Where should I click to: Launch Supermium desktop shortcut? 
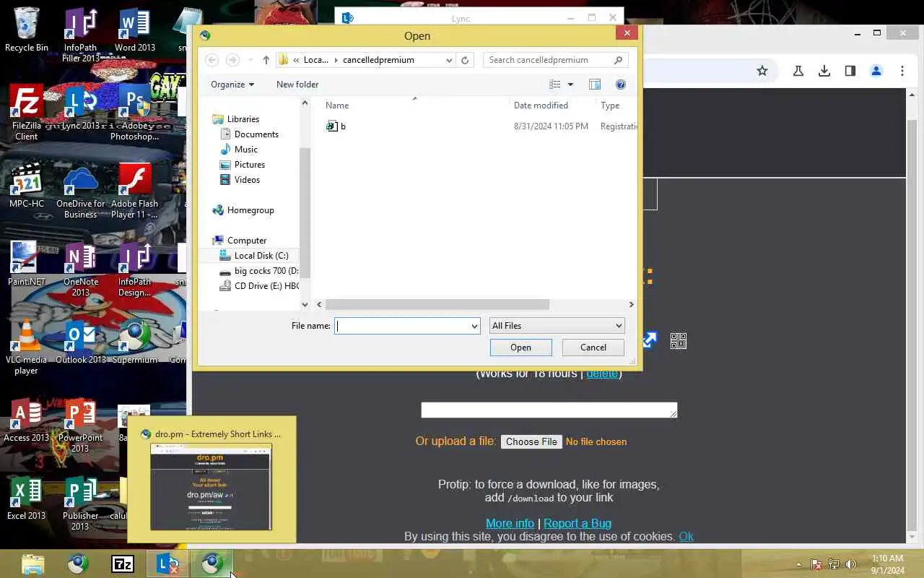click(134, 342)
